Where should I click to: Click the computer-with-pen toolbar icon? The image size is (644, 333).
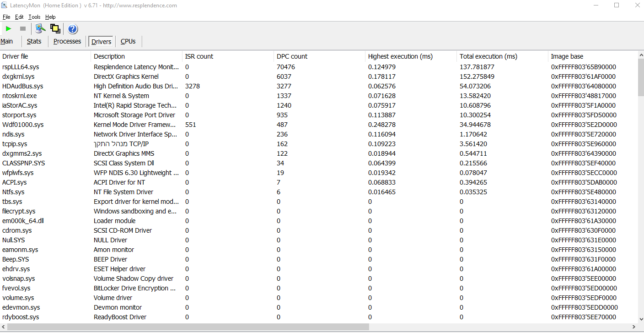pyautogui.click(x=41, y=29)
